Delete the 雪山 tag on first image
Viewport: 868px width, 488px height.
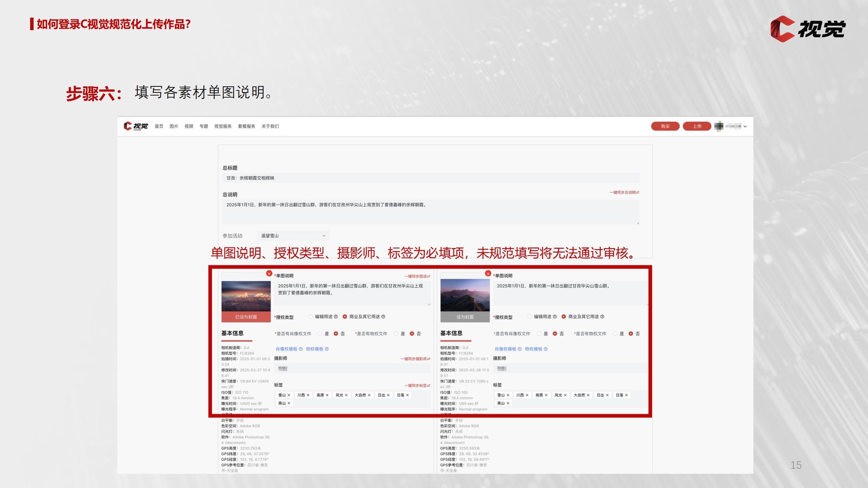[x=289, y=395]
